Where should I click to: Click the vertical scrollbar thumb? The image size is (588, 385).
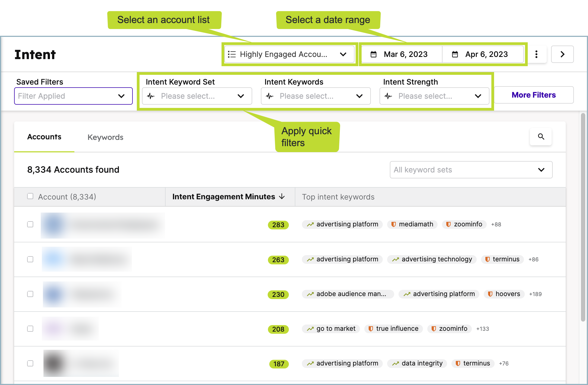(x=583, y=217)
